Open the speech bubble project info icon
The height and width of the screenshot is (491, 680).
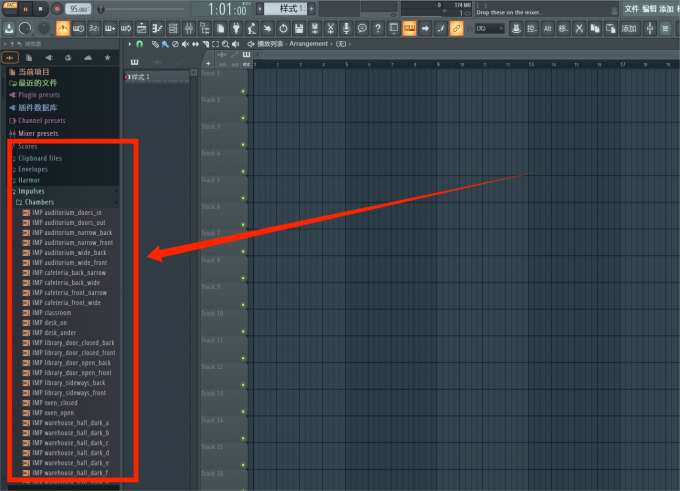[362, 29]
